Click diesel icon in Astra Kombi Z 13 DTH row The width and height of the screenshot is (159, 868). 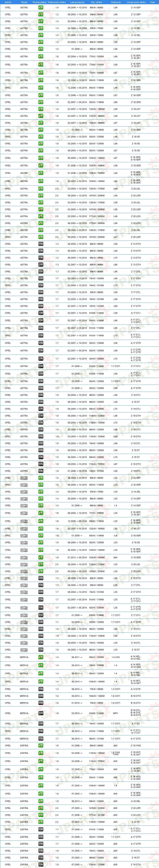pyautogui.click(x=40, y=578)
